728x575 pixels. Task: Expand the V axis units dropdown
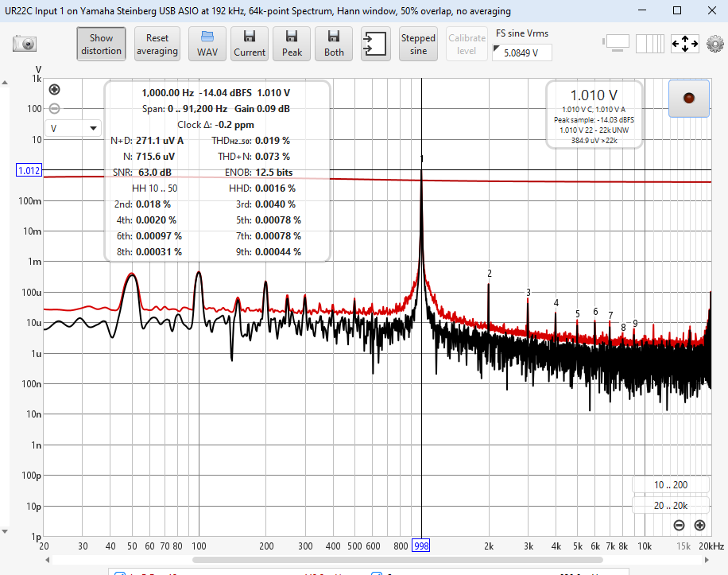[x=73, y=128]
